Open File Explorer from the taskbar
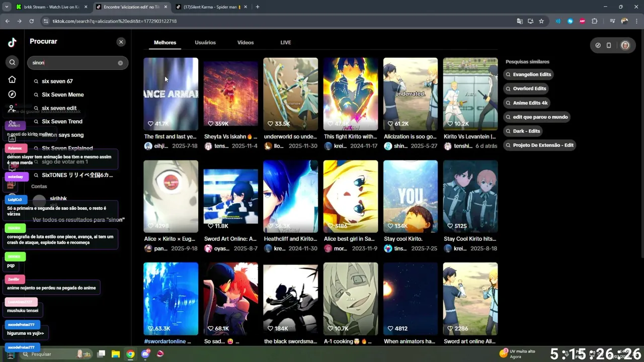Viewport: 644px width, 362px height. pos(115,354)
